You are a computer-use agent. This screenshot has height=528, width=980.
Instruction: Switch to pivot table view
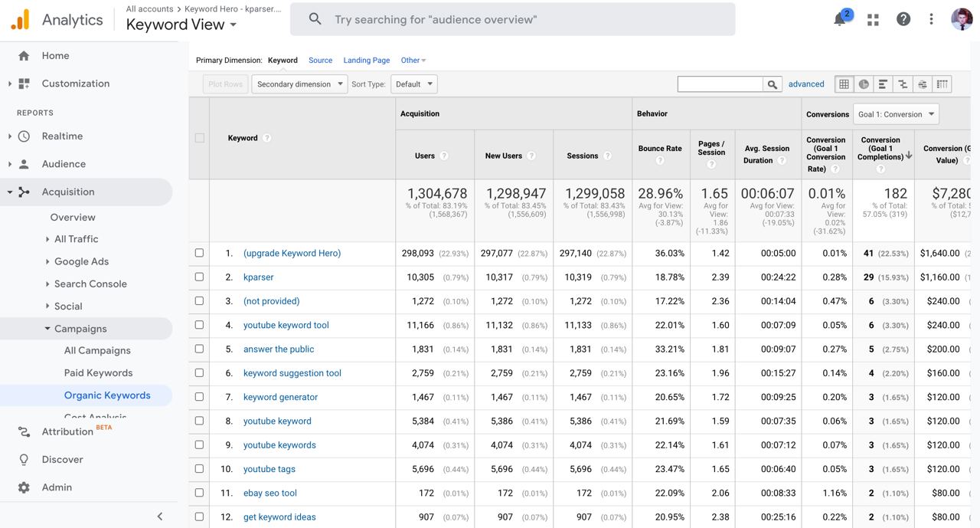tap(942, 84)
